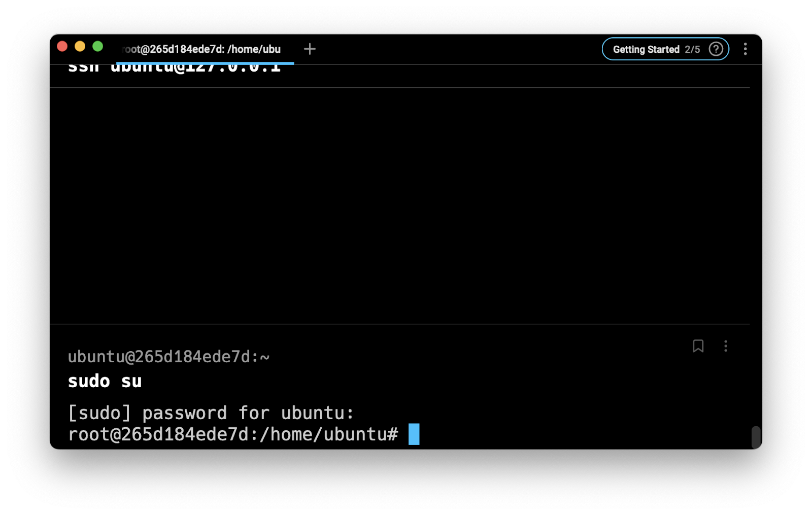Minimize the window with yellow button
This screenshot has height=515, width=812.
tap(80, 47)
